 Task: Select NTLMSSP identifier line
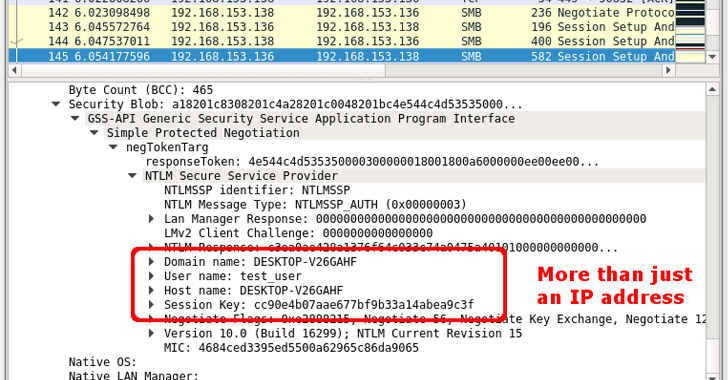[x=257, y=190]
